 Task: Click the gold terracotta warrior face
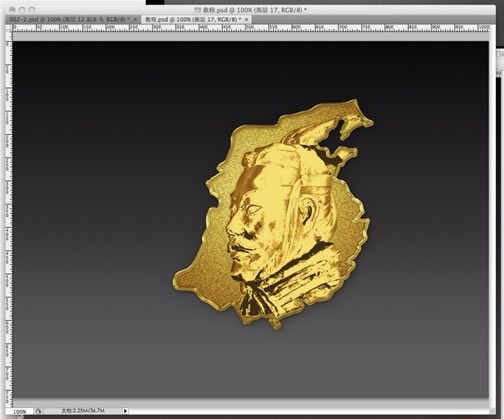coord(253,227)
